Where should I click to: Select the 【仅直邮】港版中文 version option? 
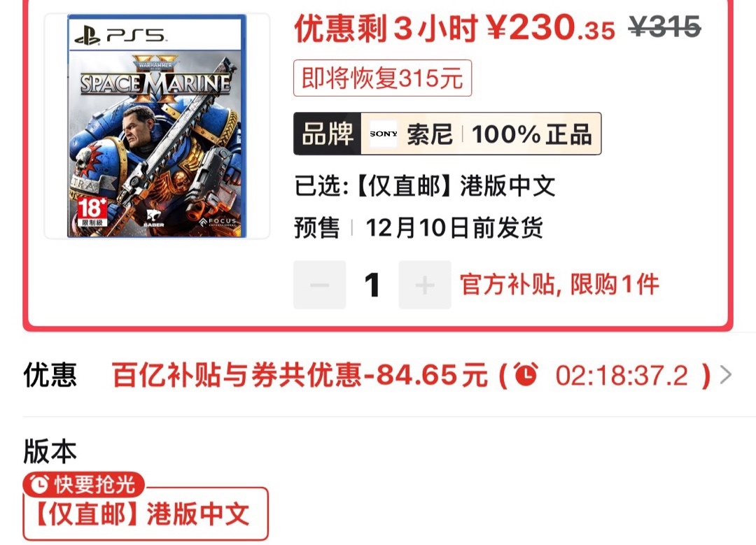pos(145,514)
